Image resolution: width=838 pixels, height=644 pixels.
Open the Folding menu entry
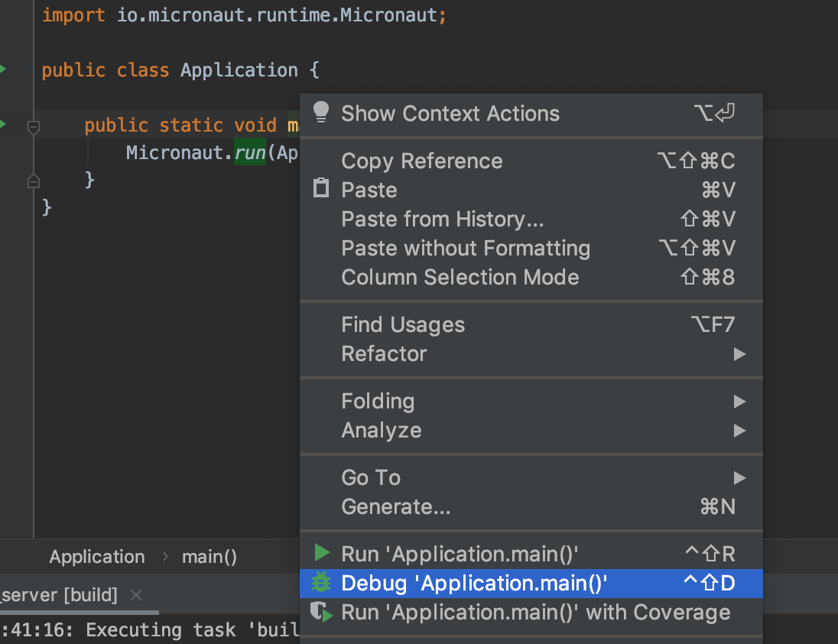(531, 402)
